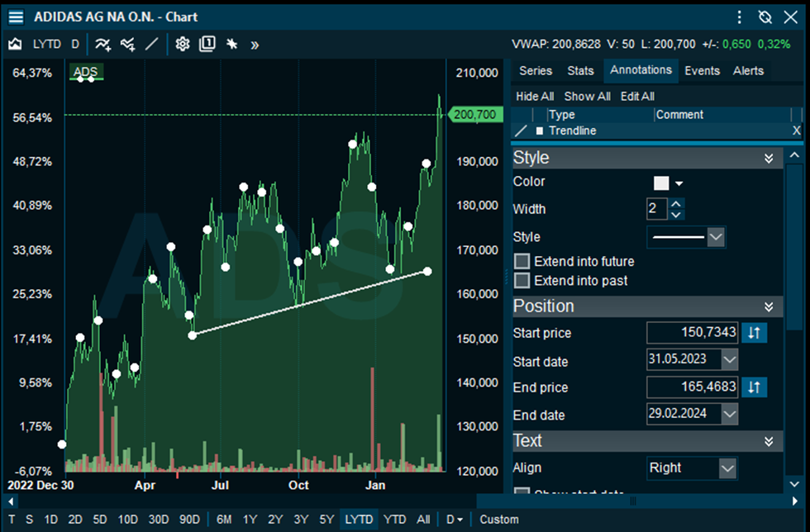
Task: Click the unlink window icon
Action: pyautogui.click(x=765, y=17)
